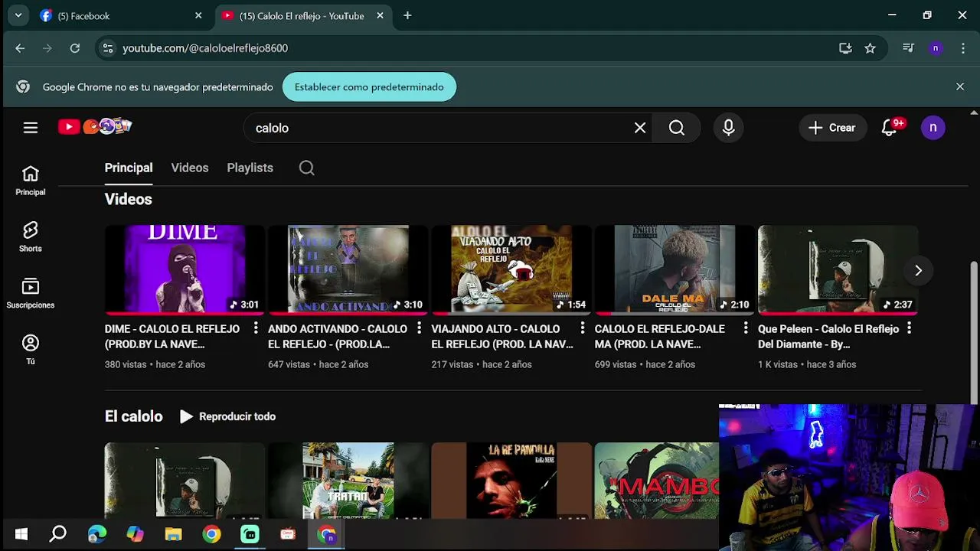Open VIAJANDO ALTO video title link
Screen dimensions: 980x551
[x=502, y=337]
